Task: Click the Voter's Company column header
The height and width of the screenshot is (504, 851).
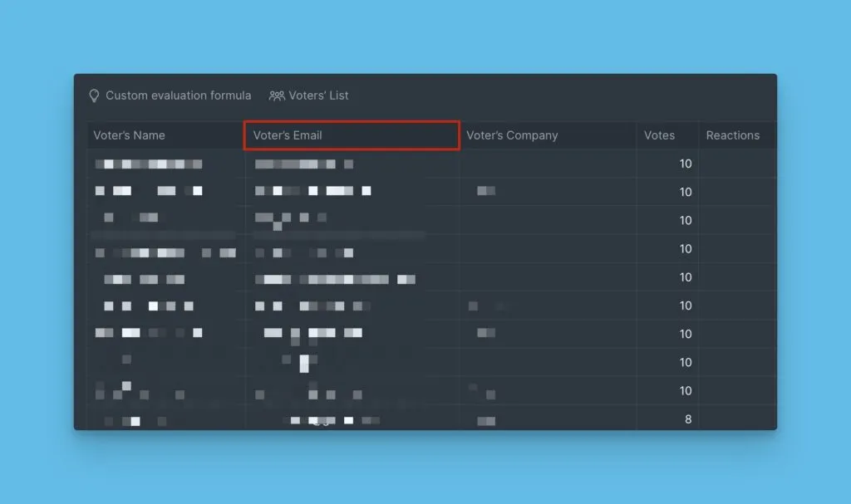Action: (x=512, y=135)
